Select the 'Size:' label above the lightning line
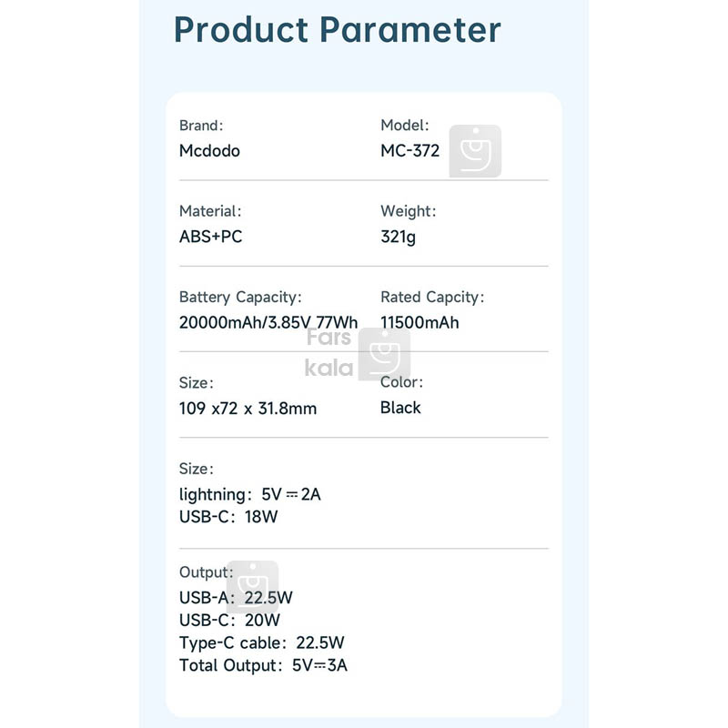Viewport: 728px width, 728px height. (197, 469)
